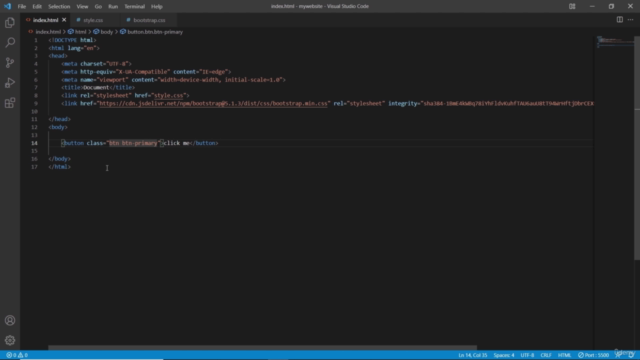Open the Run menu
Image resolution: width=640 pixels, height=360 pixels.
(113, 7)
